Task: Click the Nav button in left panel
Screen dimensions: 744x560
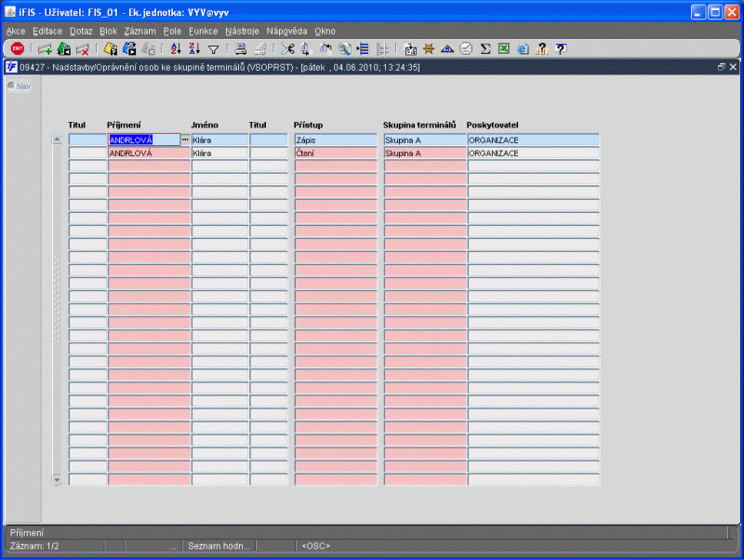Action: tap(20, 87)
